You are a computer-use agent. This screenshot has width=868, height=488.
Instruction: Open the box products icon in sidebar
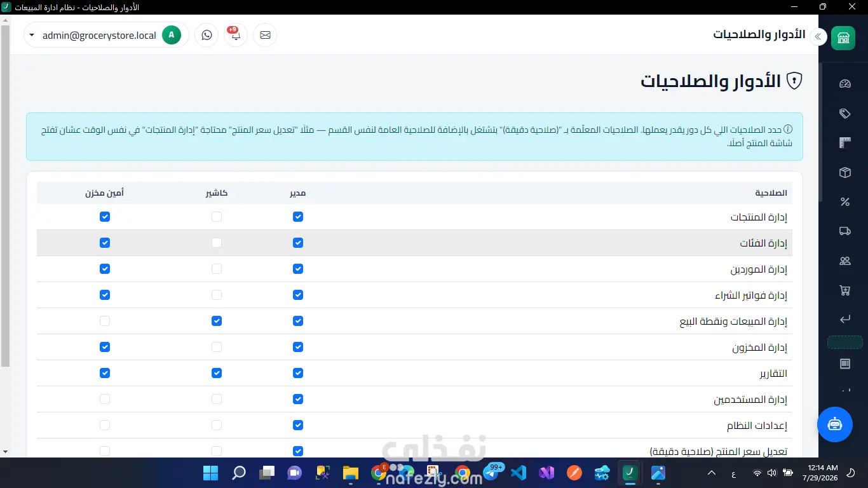pyautogui.click(x=844, y=172)
